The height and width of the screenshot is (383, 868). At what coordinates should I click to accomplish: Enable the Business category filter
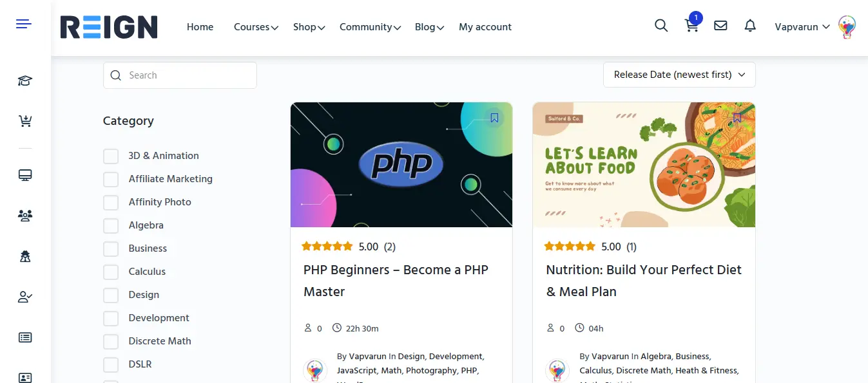(111, 248)
